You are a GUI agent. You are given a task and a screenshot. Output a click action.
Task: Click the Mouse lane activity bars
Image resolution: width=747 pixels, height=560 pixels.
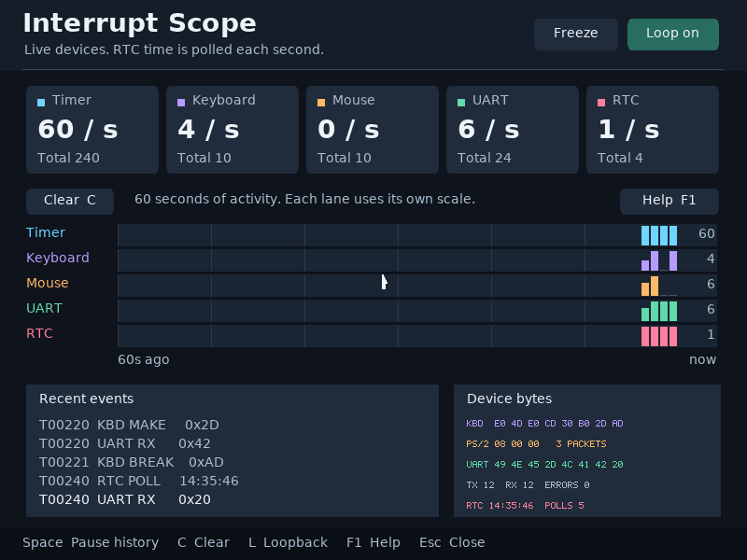[x=659, y=286]
